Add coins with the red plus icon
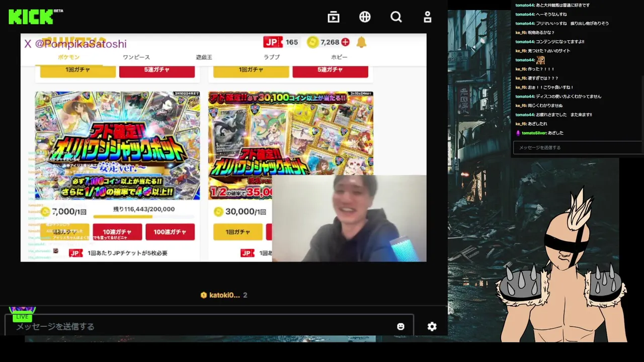This screenshot has height=362, width=644. pyautogui.click(x=345, y=42)
